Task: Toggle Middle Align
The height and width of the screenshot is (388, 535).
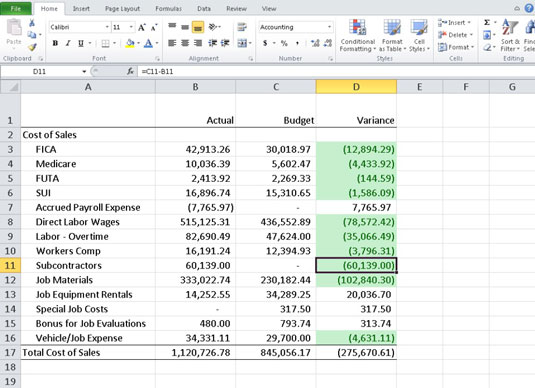Action: coord(185,27)
